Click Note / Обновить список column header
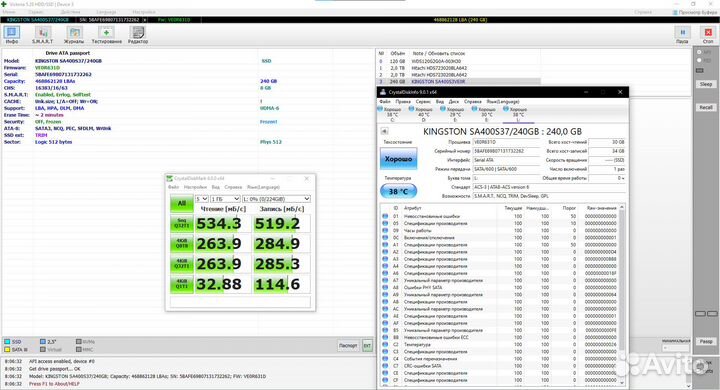The width and height of the screenshot is (720, 390). click(439, 53)
